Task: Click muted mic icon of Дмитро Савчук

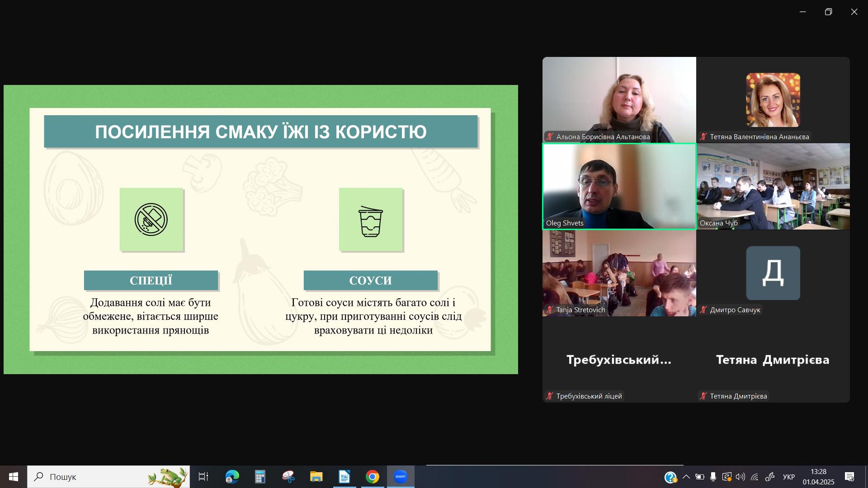Action: tap(703, 310)
